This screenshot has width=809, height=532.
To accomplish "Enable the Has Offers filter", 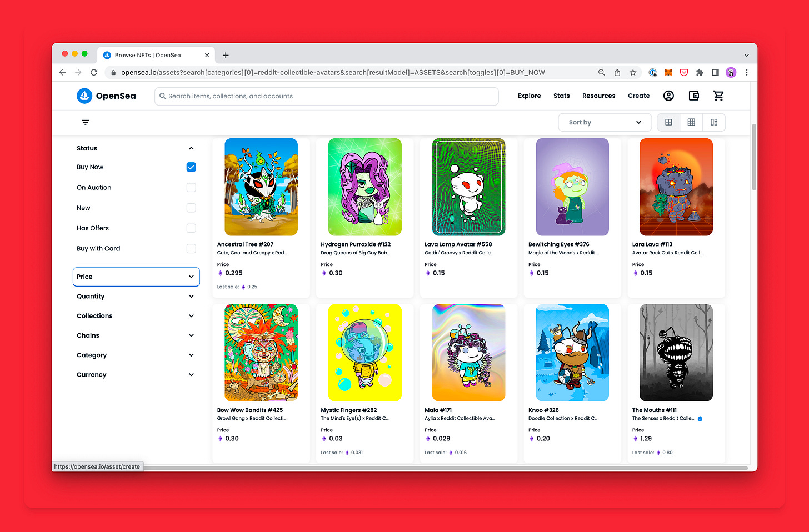I will 191,228.
